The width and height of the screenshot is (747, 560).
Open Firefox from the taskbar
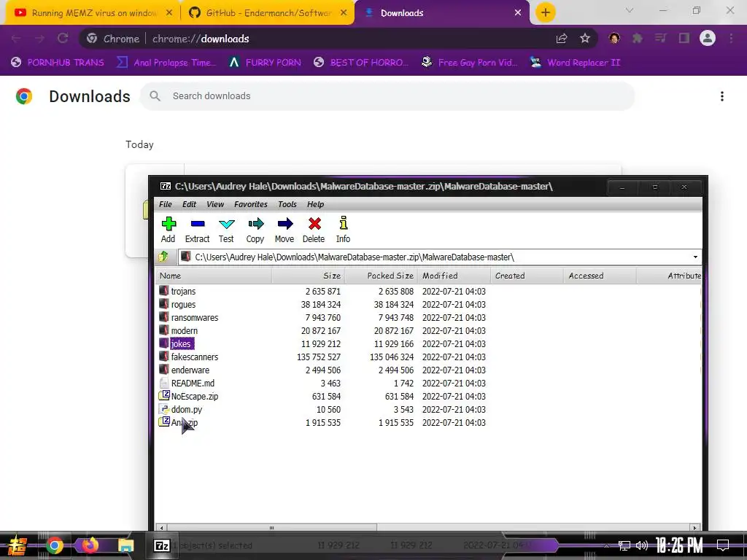click(90, 545)
